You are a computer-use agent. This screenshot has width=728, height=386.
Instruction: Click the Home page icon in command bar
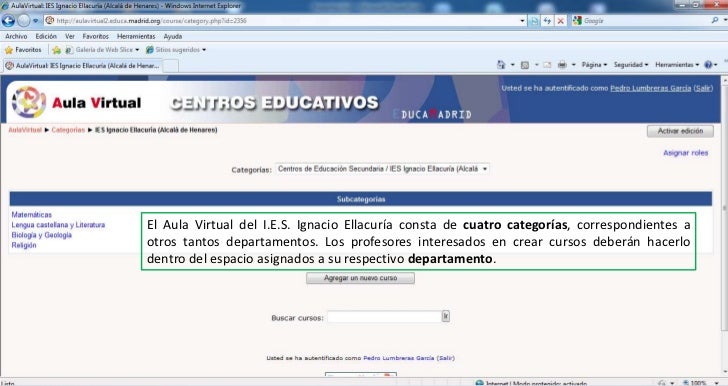tap(501, 65)
